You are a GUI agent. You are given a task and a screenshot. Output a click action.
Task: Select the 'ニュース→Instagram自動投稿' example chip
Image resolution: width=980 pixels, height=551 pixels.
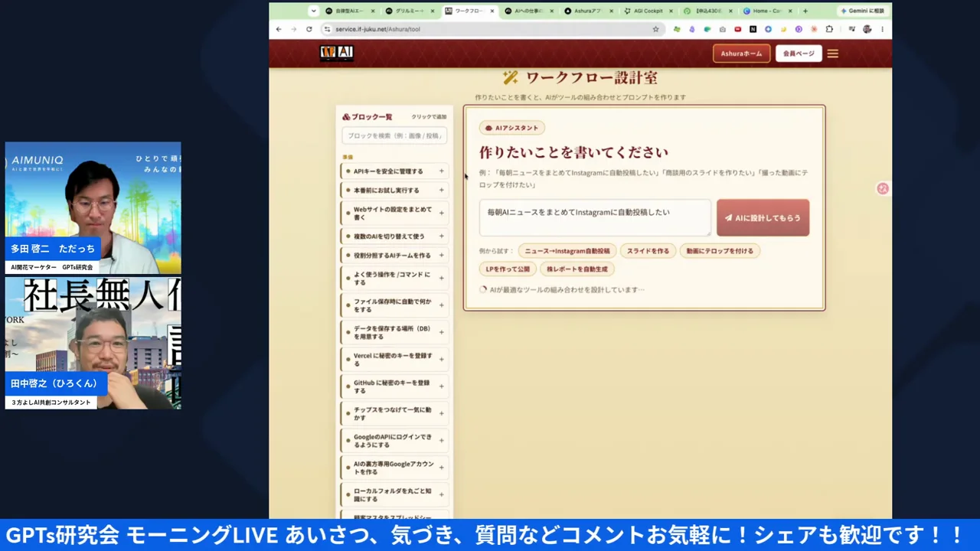point(567,251)
